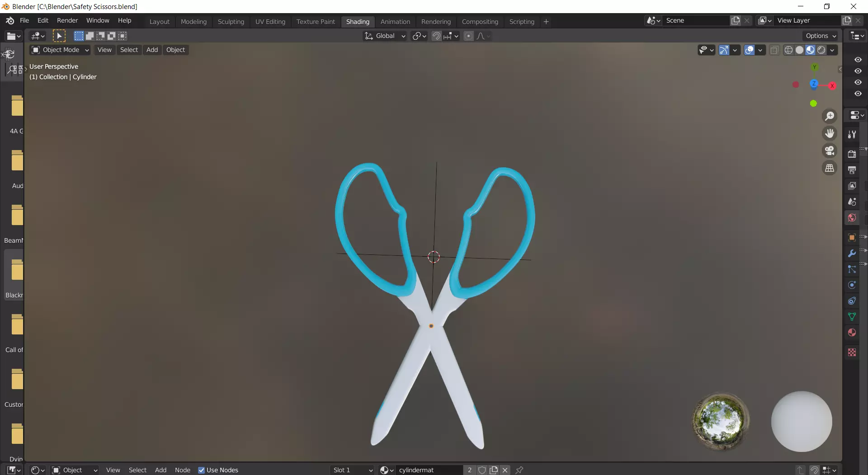Click the Intersect selection mode icon

point(122,36)
